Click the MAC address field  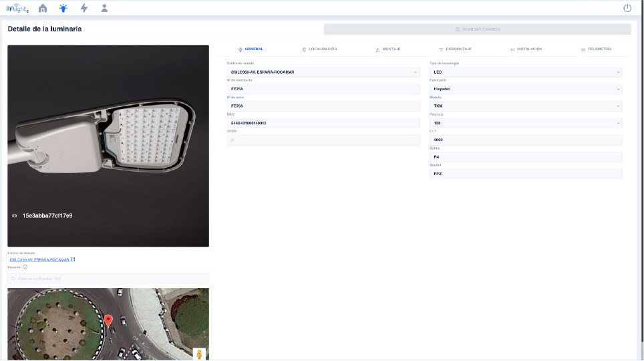tap(323, 123)
